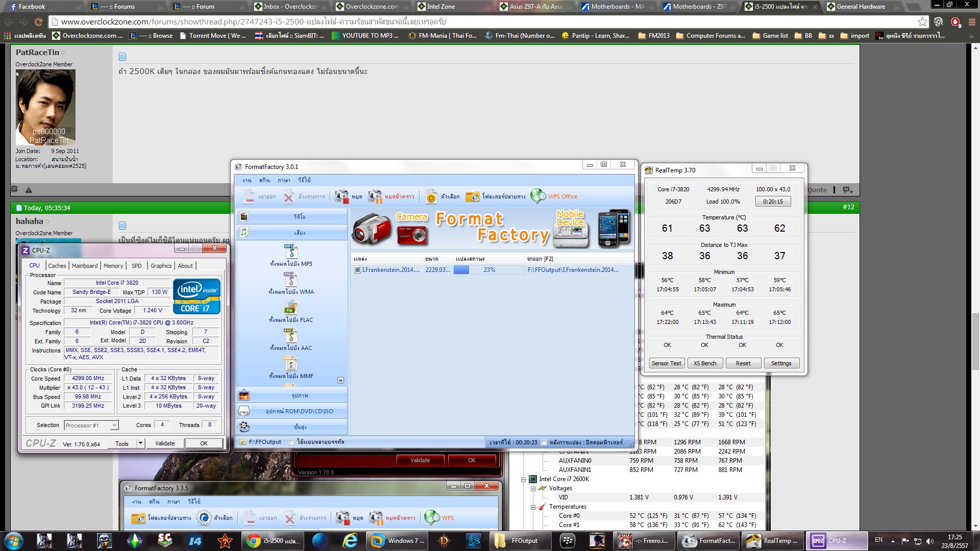Click the WPS Office globe icon

click(x=538, y=196)
